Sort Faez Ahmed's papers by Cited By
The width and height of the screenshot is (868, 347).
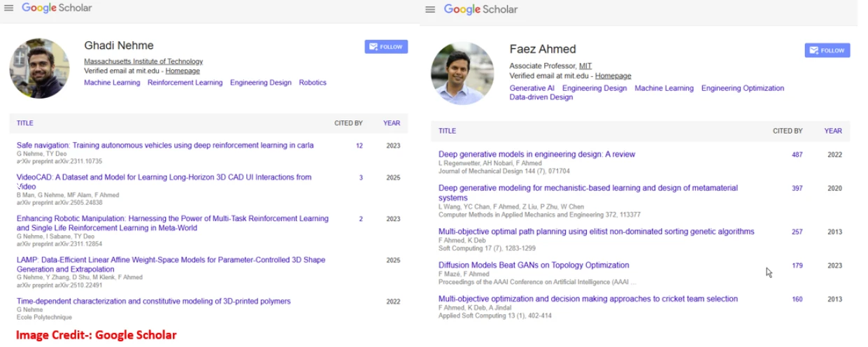click(788, 131)
